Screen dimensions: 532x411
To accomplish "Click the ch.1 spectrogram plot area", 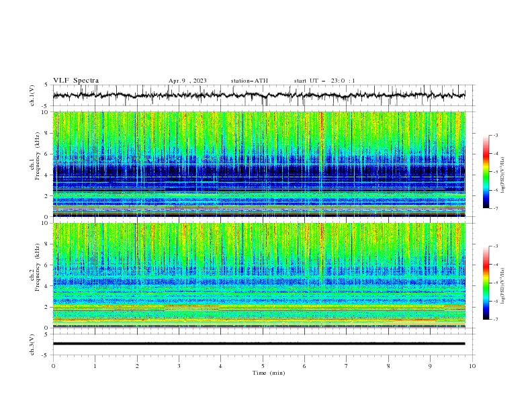I will point(259,164).
